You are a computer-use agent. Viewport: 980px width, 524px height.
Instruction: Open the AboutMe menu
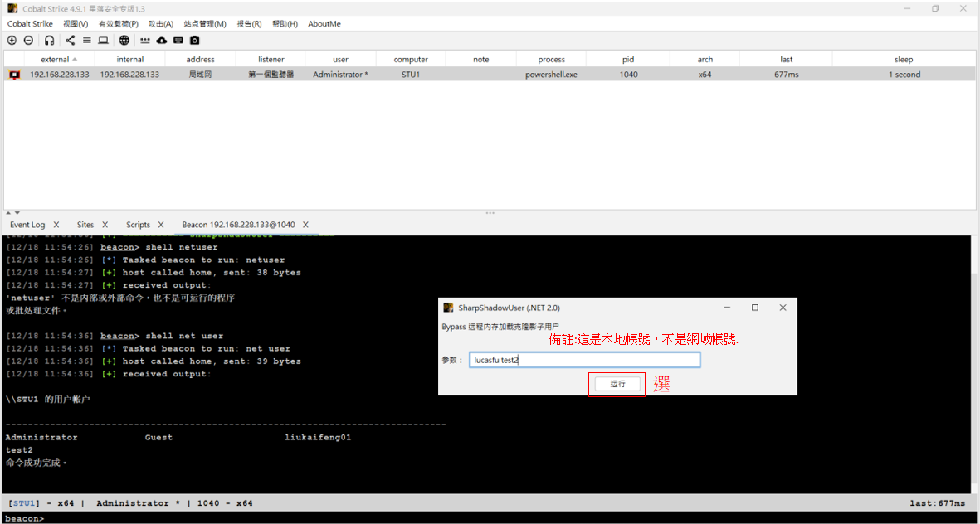pos(324,24)
